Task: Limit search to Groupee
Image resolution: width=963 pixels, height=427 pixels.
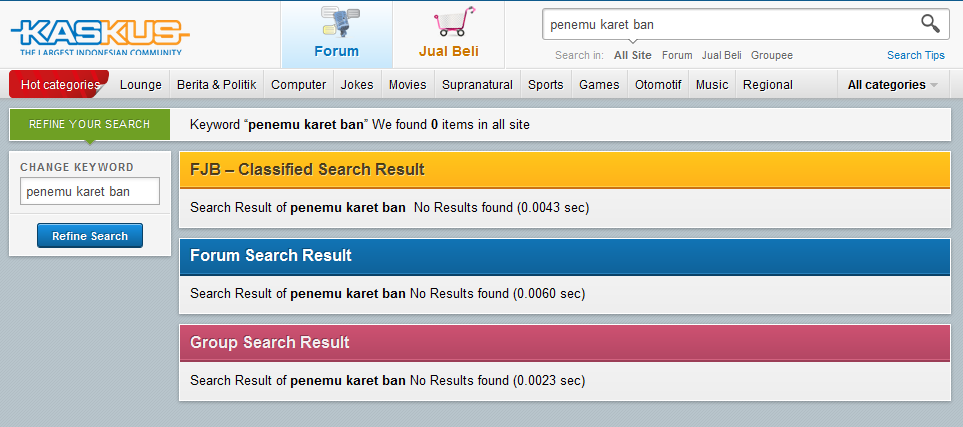Action: point(771,55)
